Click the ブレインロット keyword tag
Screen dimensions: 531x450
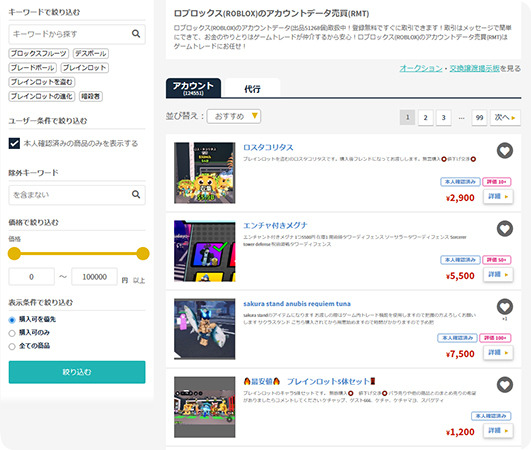coord(85,68)
